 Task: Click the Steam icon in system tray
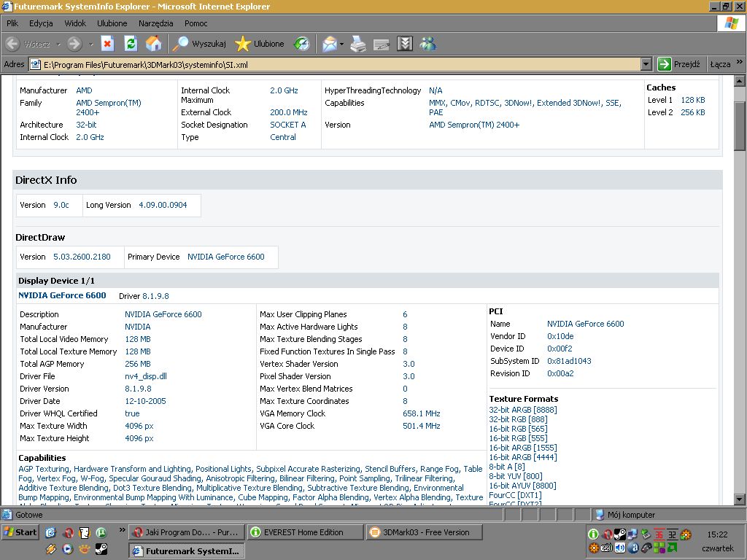(620, 534)
